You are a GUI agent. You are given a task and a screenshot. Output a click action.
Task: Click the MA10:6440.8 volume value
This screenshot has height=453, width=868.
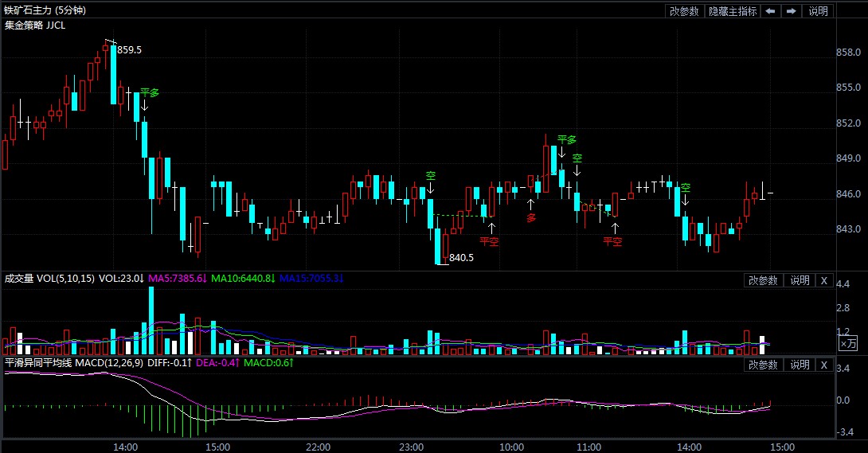pos(243,278)
